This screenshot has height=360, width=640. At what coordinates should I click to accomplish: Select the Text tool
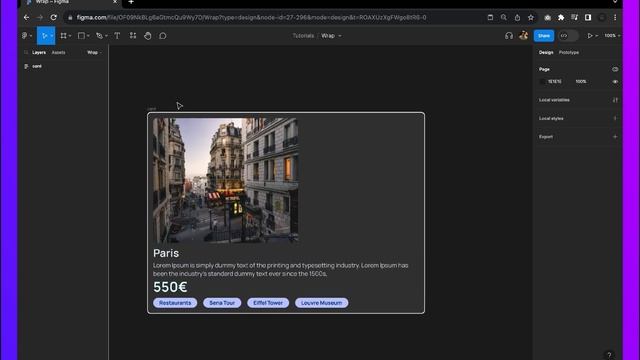117,36
